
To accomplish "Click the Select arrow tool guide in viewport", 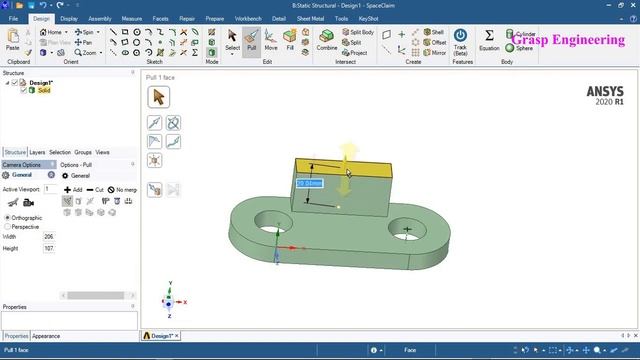I will (x=158, y=97).
